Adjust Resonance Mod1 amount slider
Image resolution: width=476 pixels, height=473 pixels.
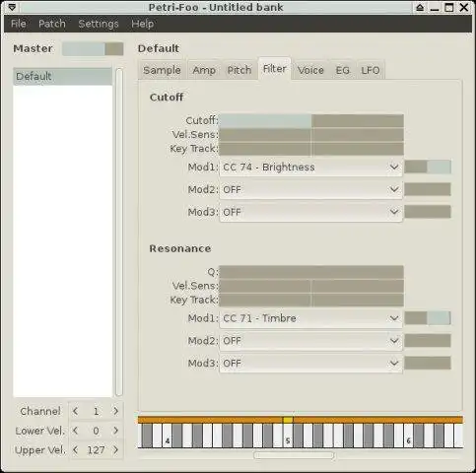[x=428, y=318]
